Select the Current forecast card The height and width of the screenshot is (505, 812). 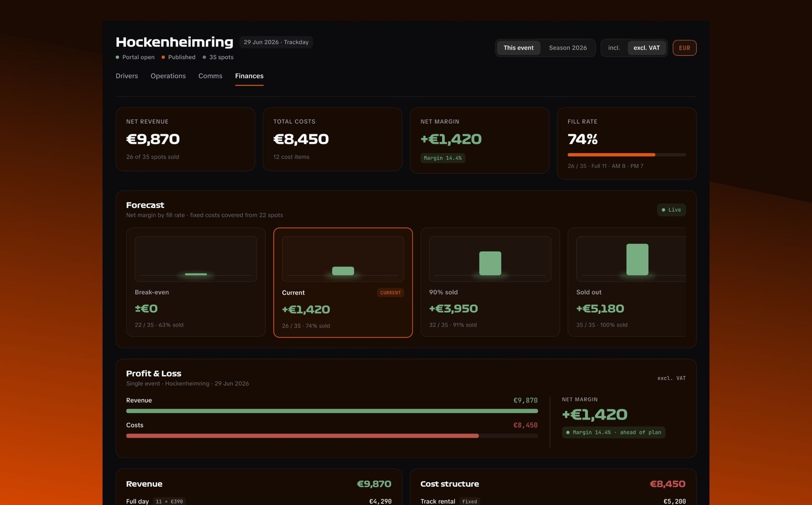coord(343,282)
